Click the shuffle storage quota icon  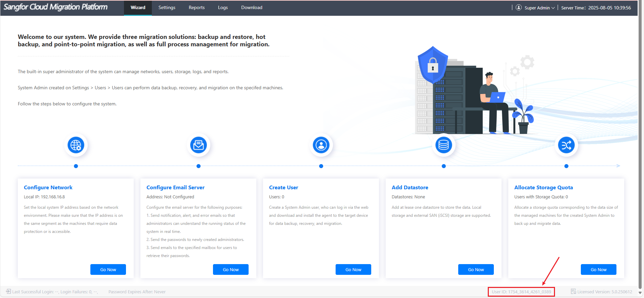(566, 145)
